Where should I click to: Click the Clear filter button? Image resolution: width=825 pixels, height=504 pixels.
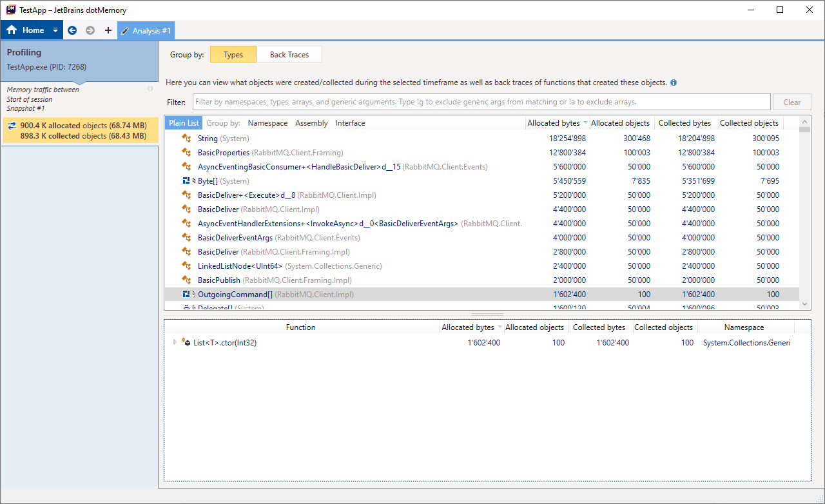(x=792, y=102)
